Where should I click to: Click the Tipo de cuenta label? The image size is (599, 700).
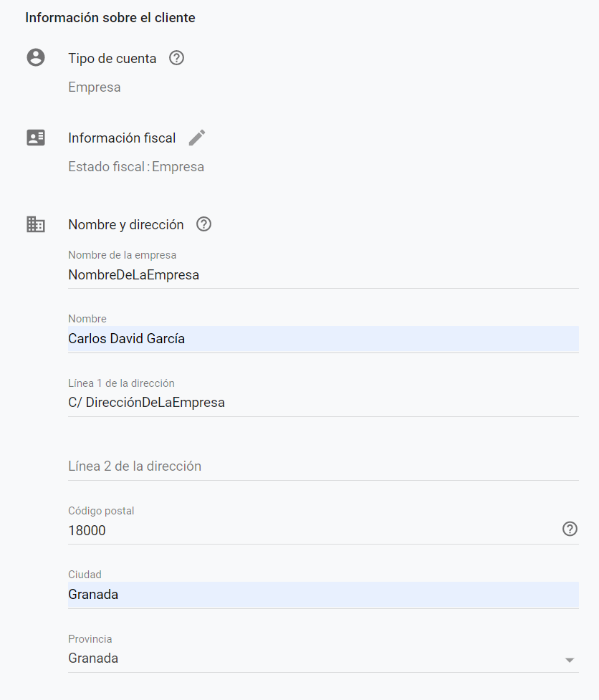pos(112,59)
